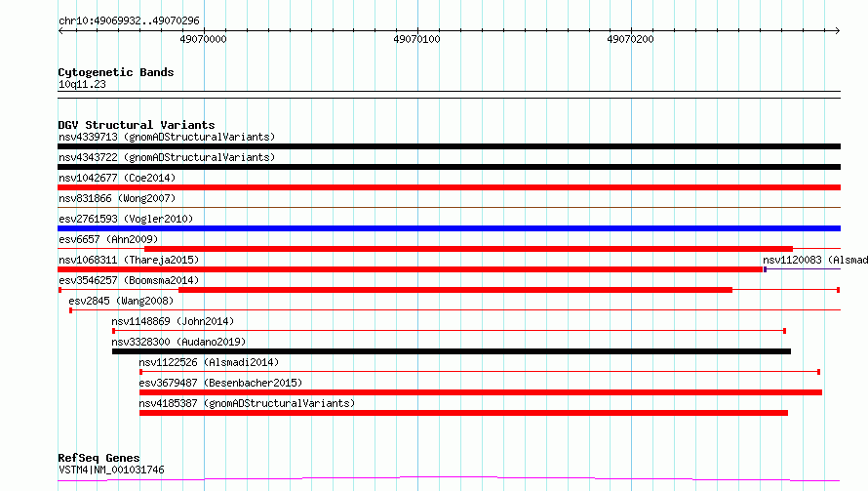Select variant label esv3546257 (Boomsma2014)

129,280
